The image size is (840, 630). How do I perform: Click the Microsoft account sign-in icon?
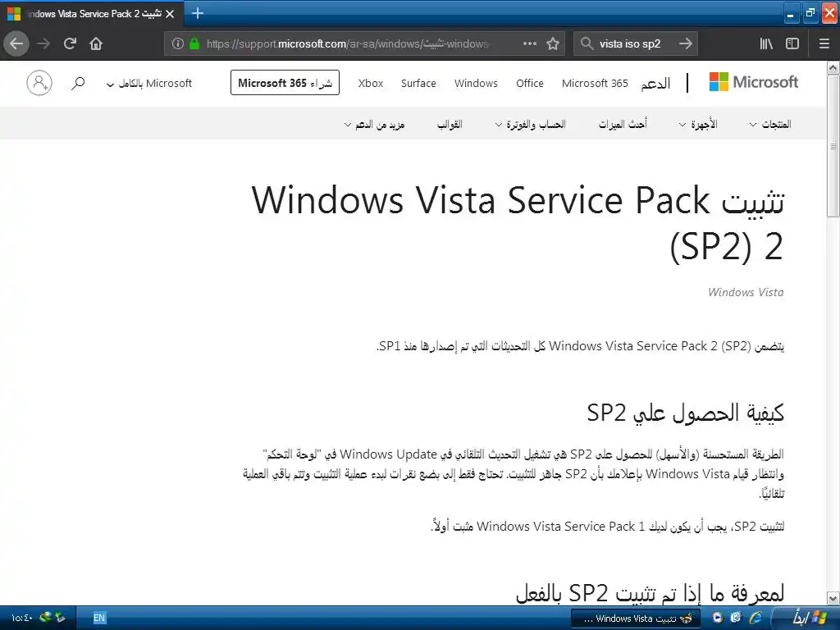[x=39, y=83]
